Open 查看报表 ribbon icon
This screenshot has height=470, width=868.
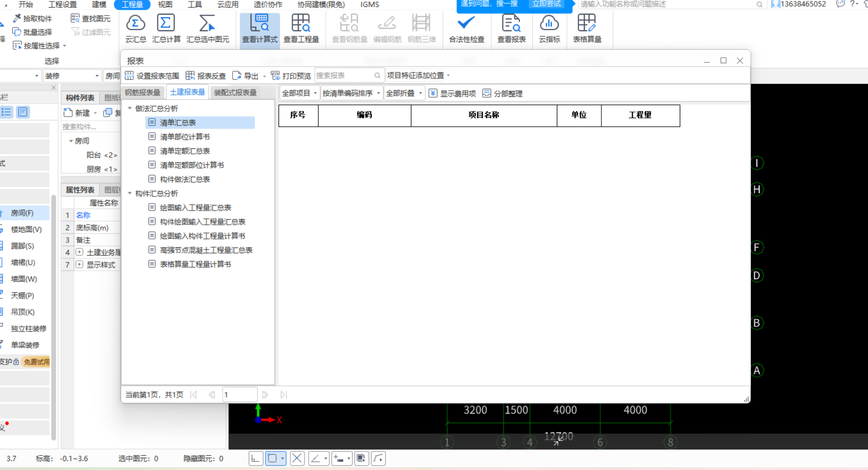(x=512, y=29)
